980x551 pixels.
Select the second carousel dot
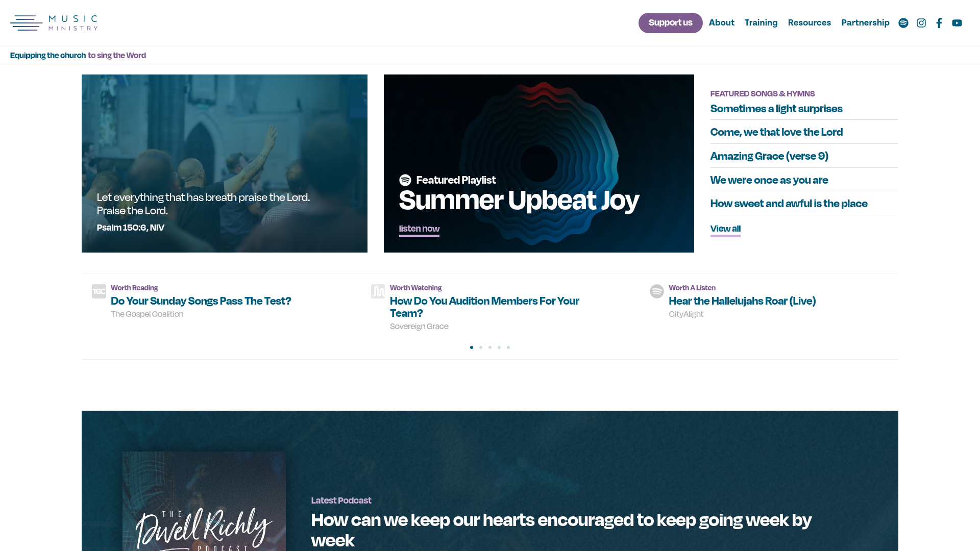[481, 347]
